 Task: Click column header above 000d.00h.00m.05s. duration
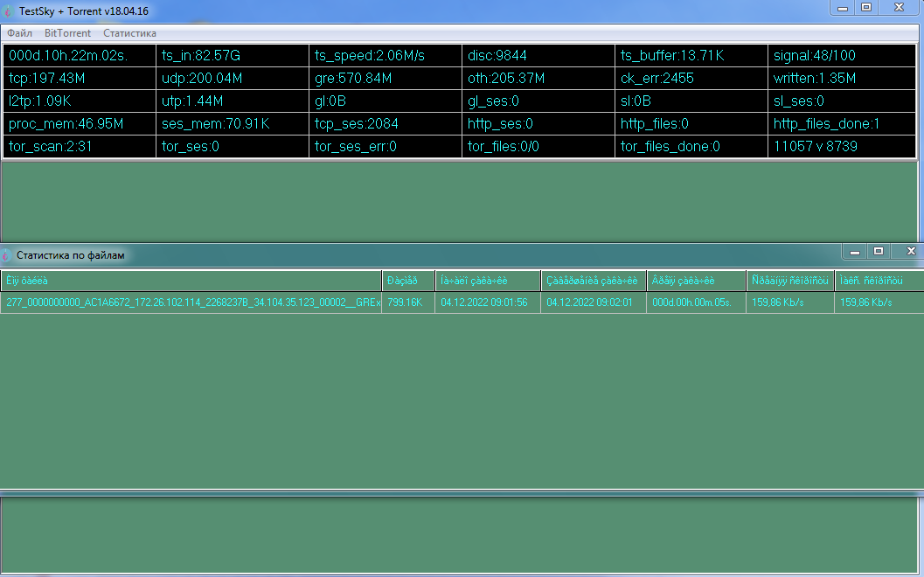click(696, 281)
